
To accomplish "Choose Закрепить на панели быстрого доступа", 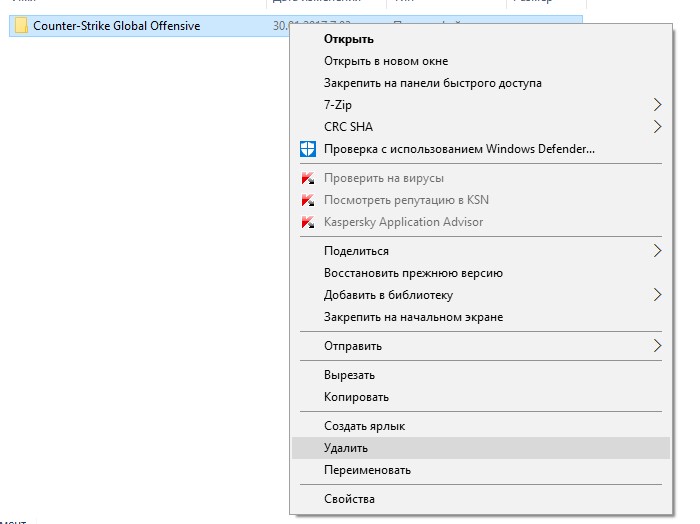I will coord(433,83).
